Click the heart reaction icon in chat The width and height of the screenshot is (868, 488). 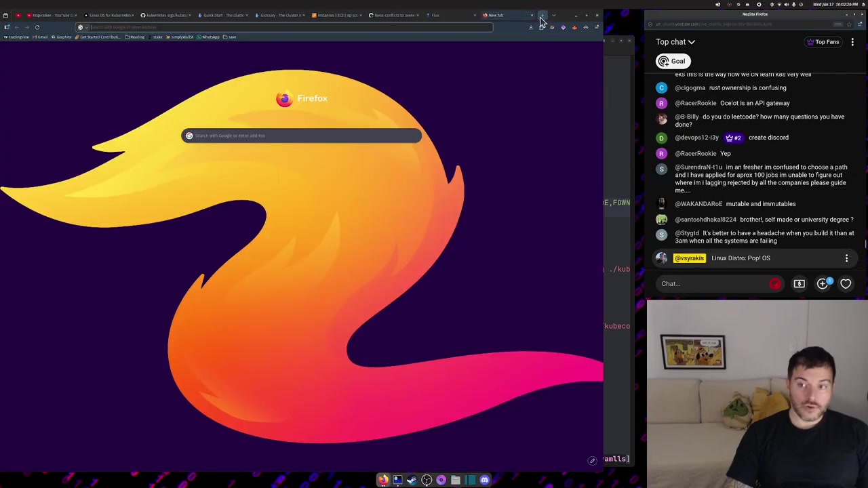coord(846,284)
